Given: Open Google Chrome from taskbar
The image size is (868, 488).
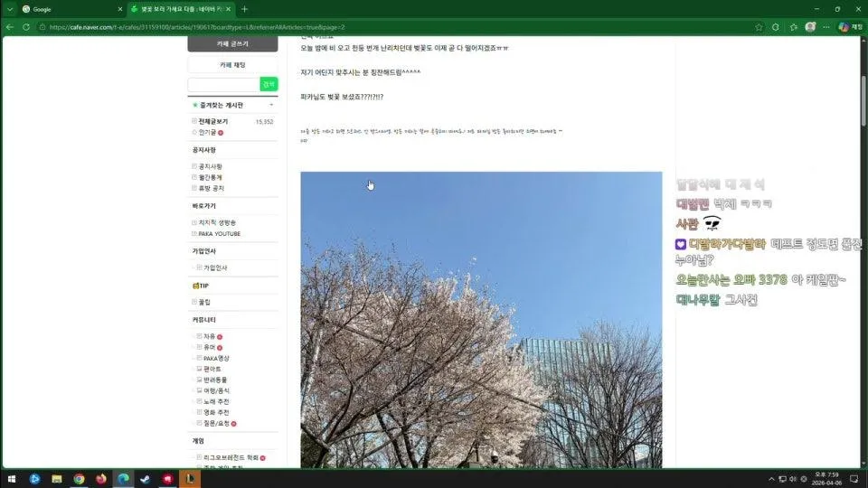Looking at the screenshot, I should tap(80, 479).
